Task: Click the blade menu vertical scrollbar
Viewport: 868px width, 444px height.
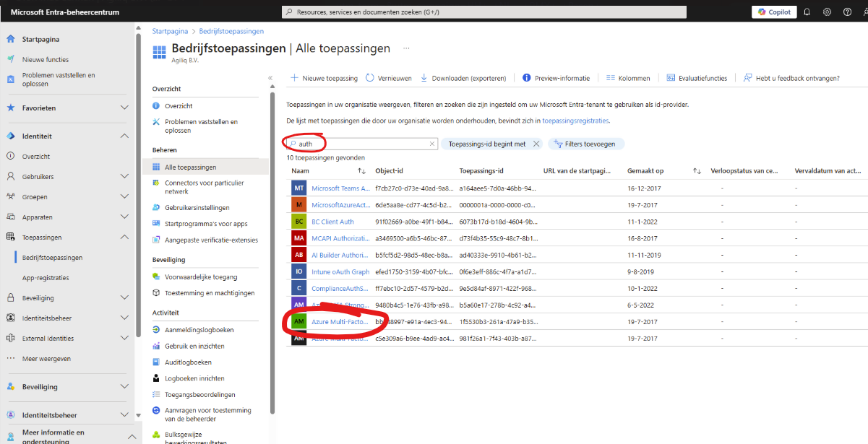Action: coord(272,253)
